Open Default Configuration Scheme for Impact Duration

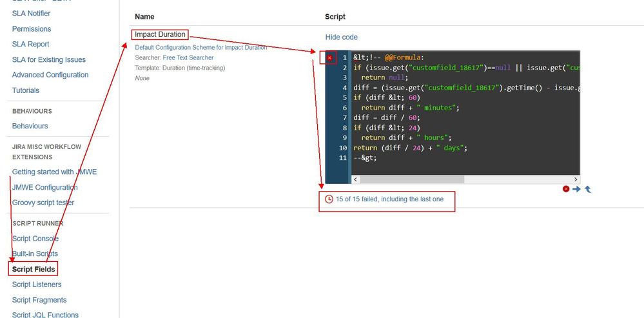[201, 47]
